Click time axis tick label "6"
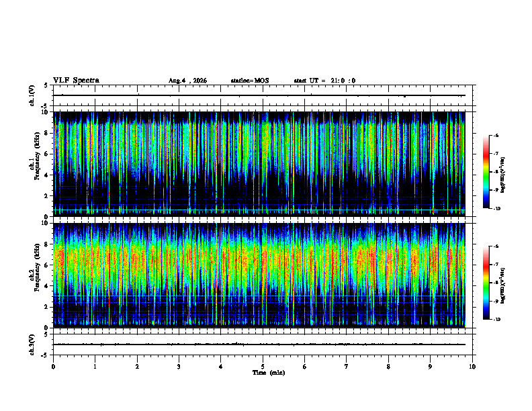 point(305,367)
